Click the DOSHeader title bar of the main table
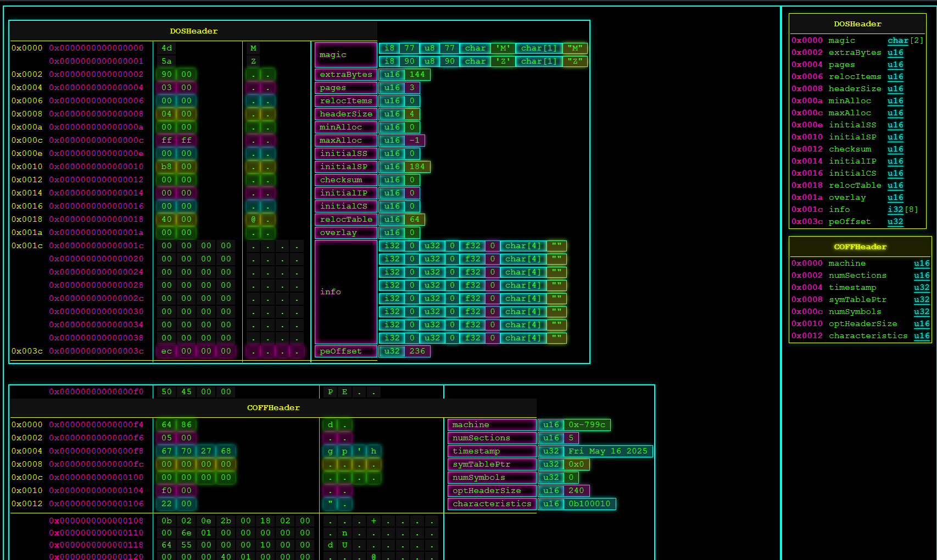This screenshot has width=937, height=560. coord(193,31)
